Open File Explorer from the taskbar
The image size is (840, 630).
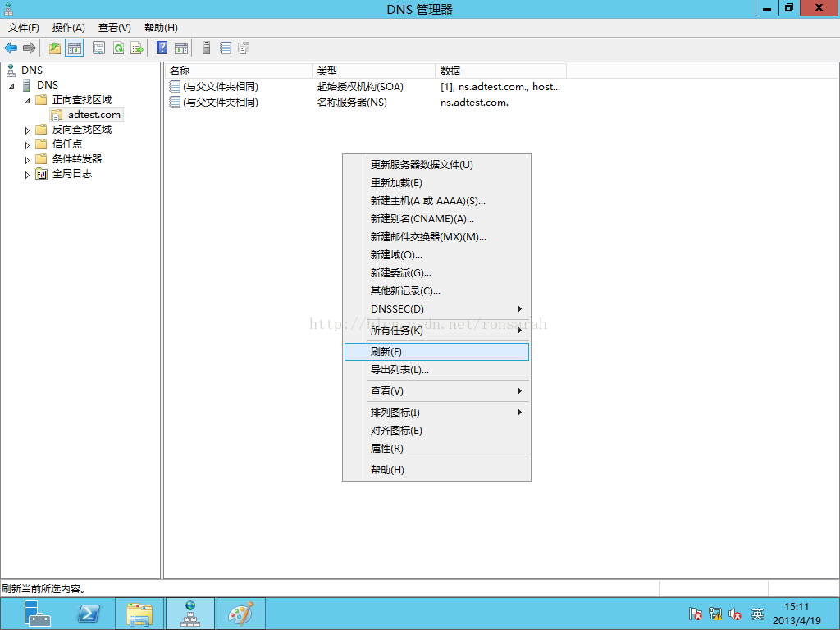pyautogui.click(x=139, y=614)
